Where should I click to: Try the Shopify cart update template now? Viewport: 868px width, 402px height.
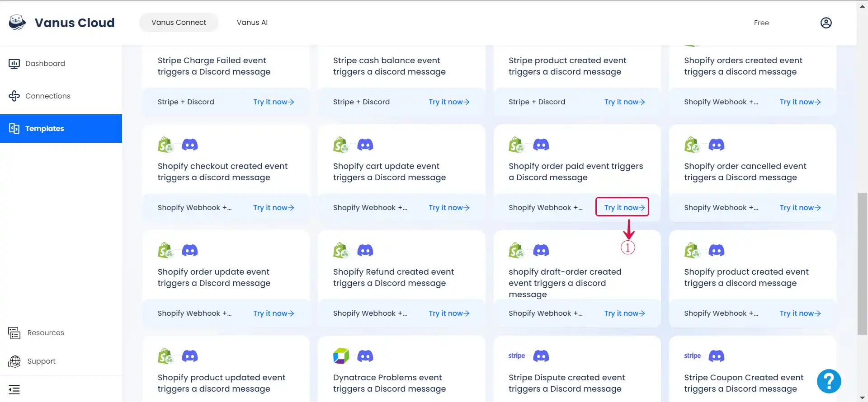click(449, 208)
